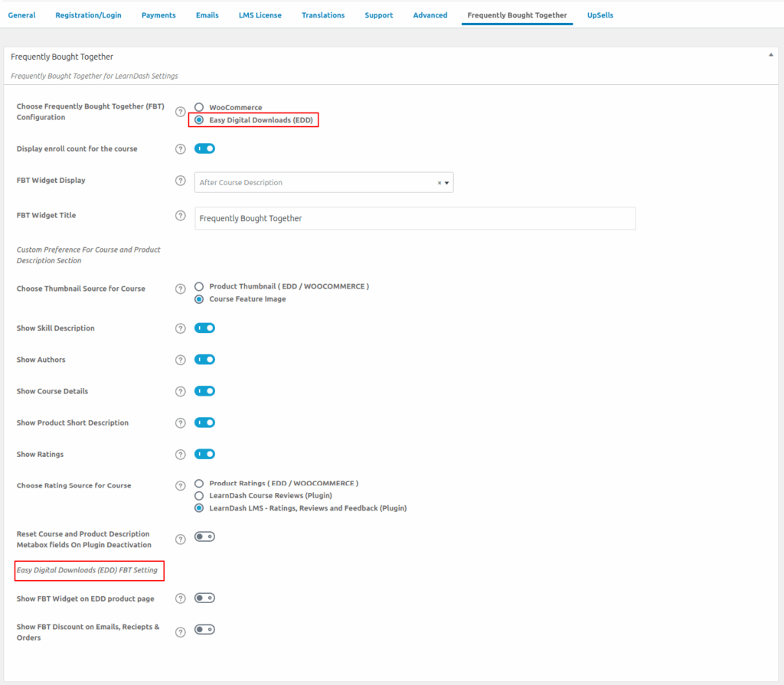Click help icon for Show Ratings
Image resolution: width=784 pixels, height=685 pixels.
tap(181, 455)
